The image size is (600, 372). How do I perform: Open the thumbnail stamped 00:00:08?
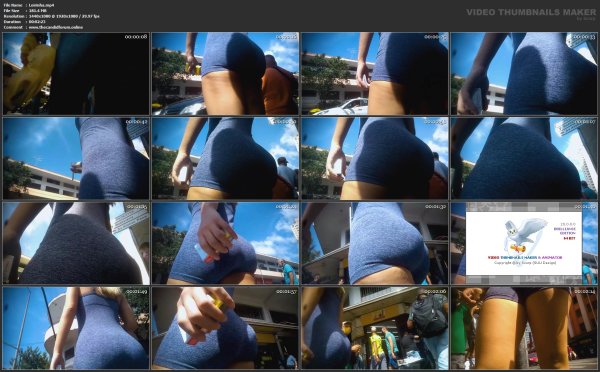point(76,73)
